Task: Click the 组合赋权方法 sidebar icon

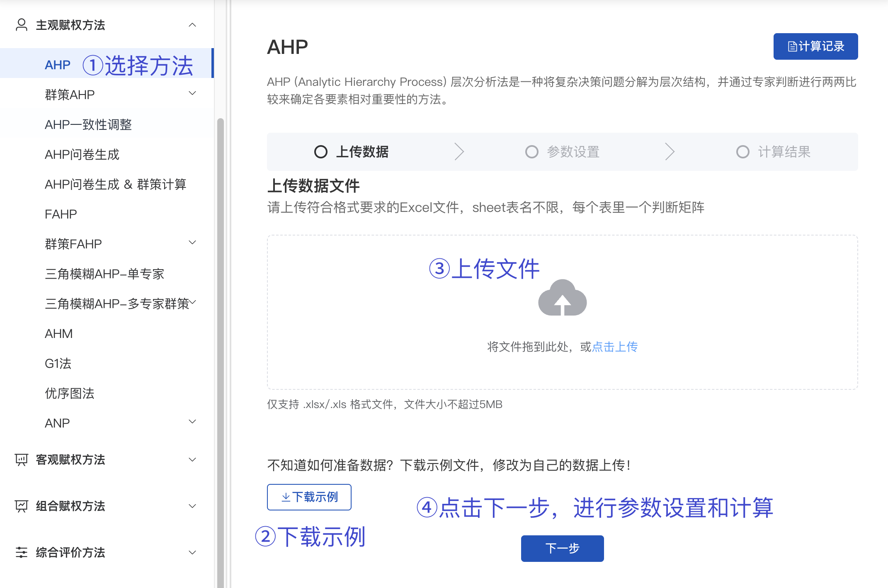Action: pyautogui.click(x=21, y=506)
